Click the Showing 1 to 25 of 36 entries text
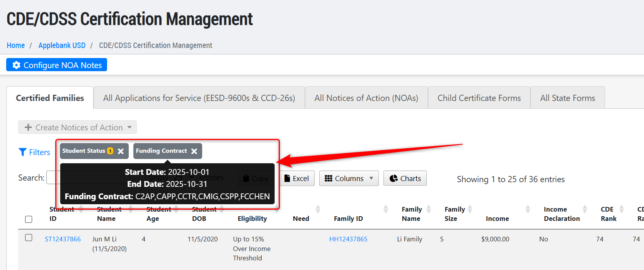 [511, 179]
